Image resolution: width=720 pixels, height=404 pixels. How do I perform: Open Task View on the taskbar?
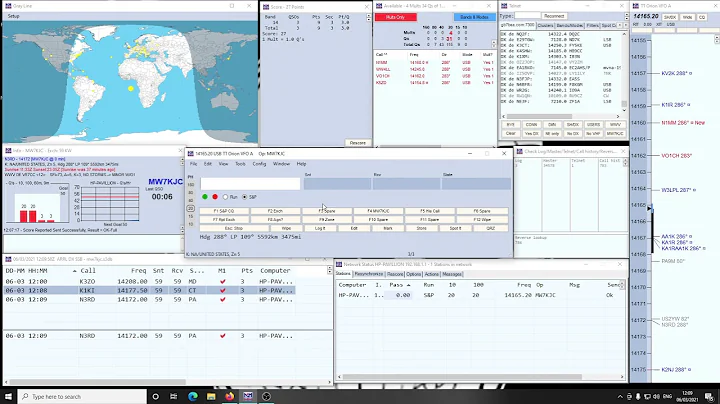(x=174, y=396)
